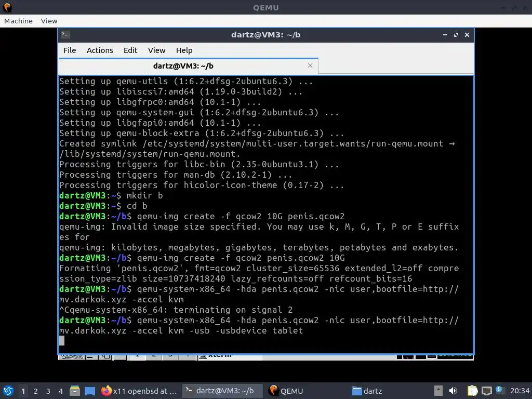
Task: Activate dartz@VM3: ~/b taskbar entry
Action: pos(222,391)
